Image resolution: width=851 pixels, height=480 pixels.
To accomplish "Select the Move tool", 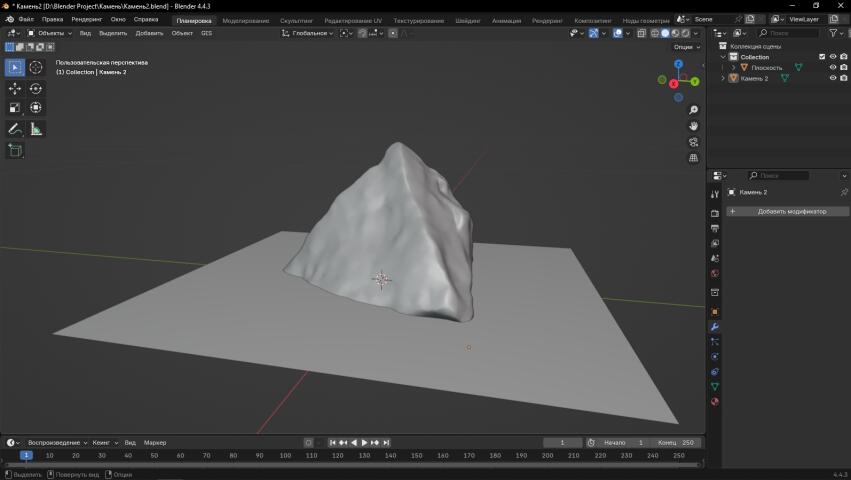I will point(15,89).
